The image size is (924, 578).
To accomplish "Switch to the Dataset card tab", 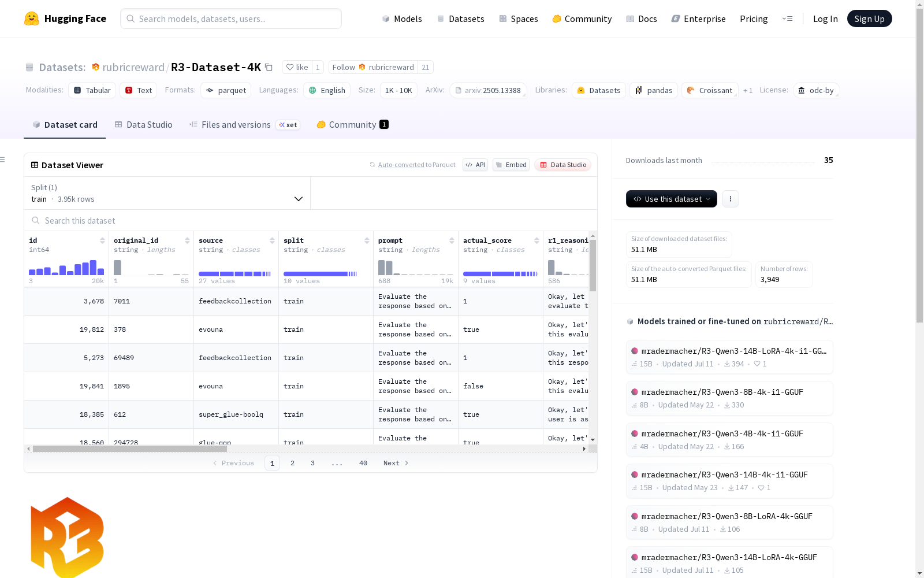I will click(65, 125).
